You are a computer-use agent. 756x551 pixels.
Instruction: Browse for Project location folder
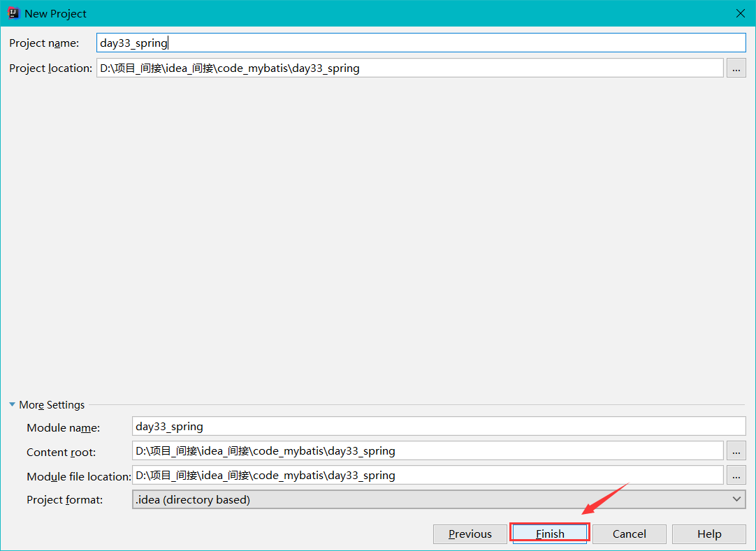click(x=736, y=68)
